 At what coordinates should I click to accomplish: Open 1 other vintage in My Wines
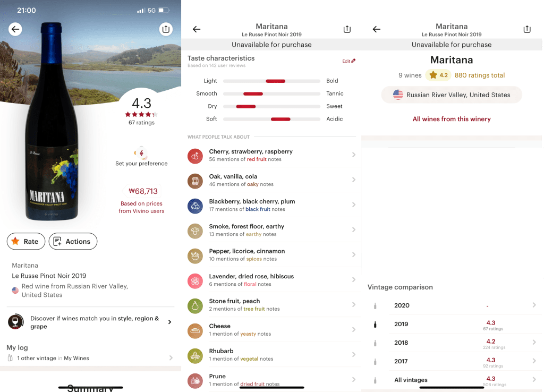coord(90,358)
